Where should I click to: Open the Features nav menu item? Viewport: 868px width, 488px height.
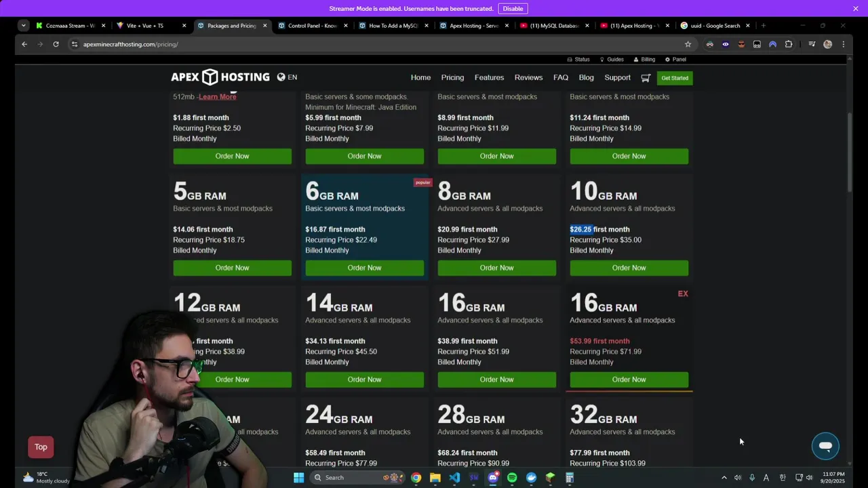[489, 77]
